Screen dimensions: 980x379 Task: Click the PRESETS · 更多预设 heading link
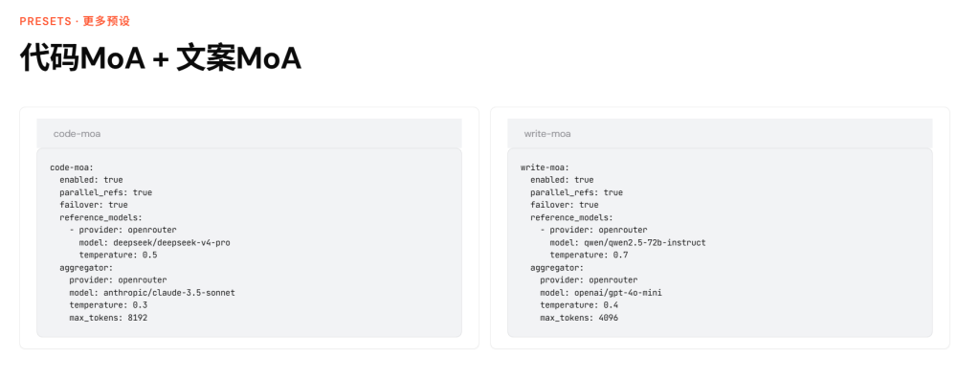(75, 21)
